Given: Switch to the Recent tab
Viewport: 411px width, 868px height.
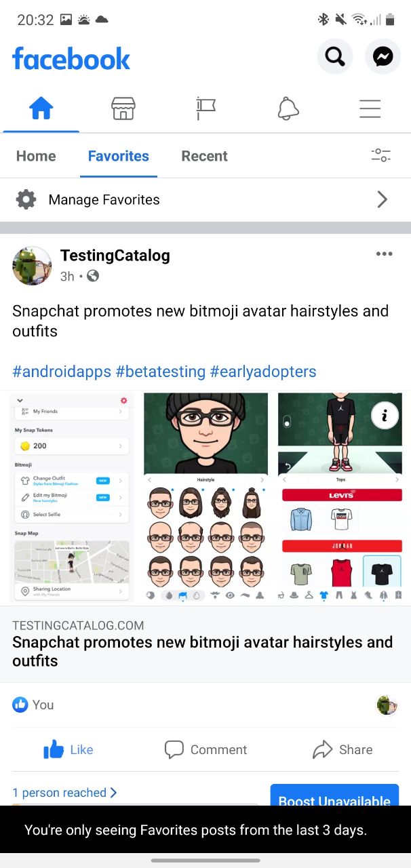Looking at the screenshot, I should point(204,156).
